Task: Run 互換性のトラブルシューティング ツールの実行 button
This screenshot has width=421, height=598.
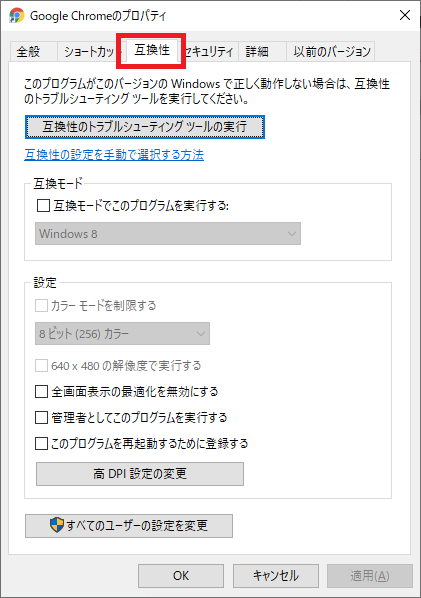Action: click(x=145, y=127)
